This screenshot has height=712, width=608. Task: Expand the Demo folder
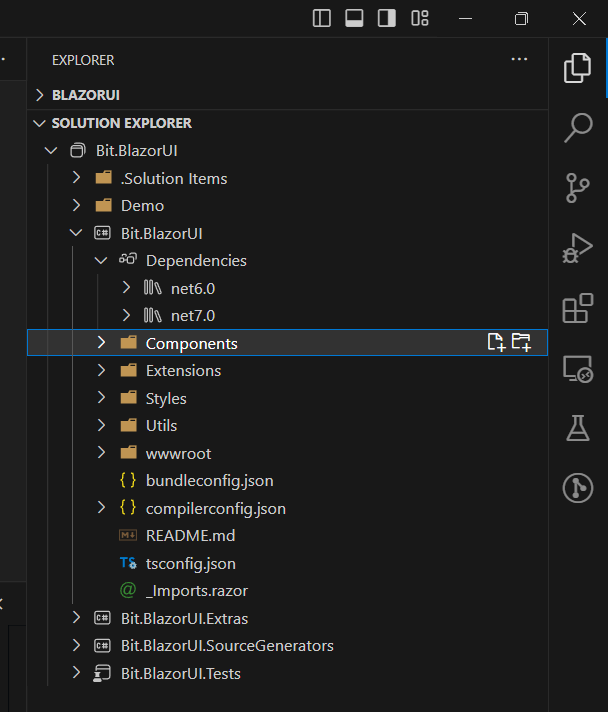pos(76,205)
